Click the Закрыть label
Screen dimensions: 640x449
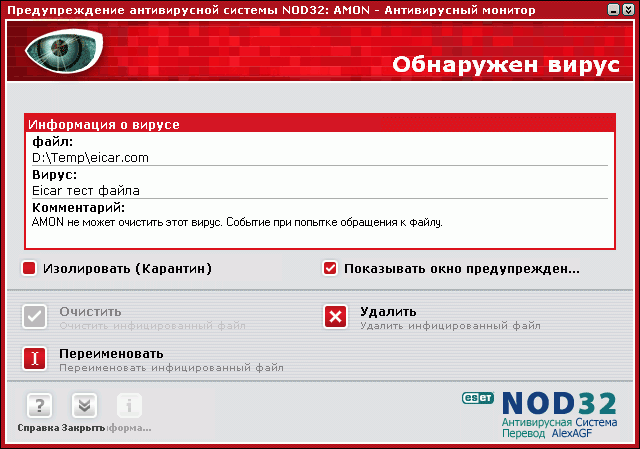coord(83,428)
